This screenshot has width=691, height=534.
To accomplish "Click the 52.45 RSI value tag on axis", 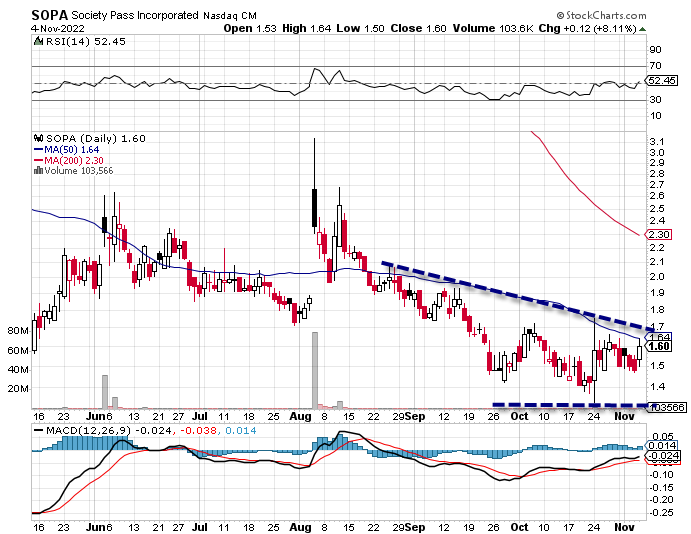I will click(x=662, y=81).
